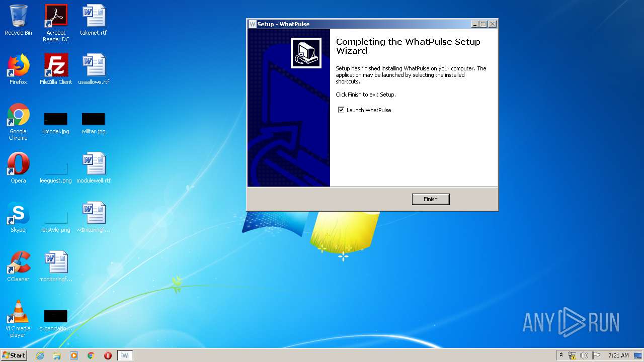Select the ~$nitoringf temp Word file
This screenshot has width=644, height=362.
94,217
